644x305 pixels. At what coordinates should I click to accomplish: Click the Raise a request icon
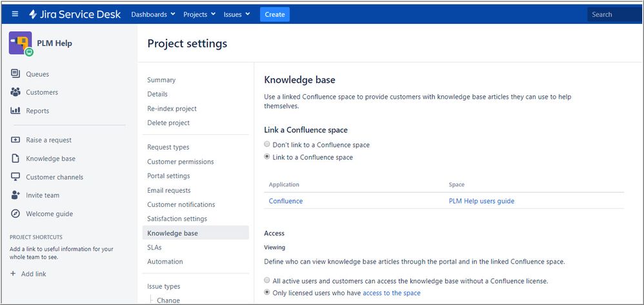15,140
